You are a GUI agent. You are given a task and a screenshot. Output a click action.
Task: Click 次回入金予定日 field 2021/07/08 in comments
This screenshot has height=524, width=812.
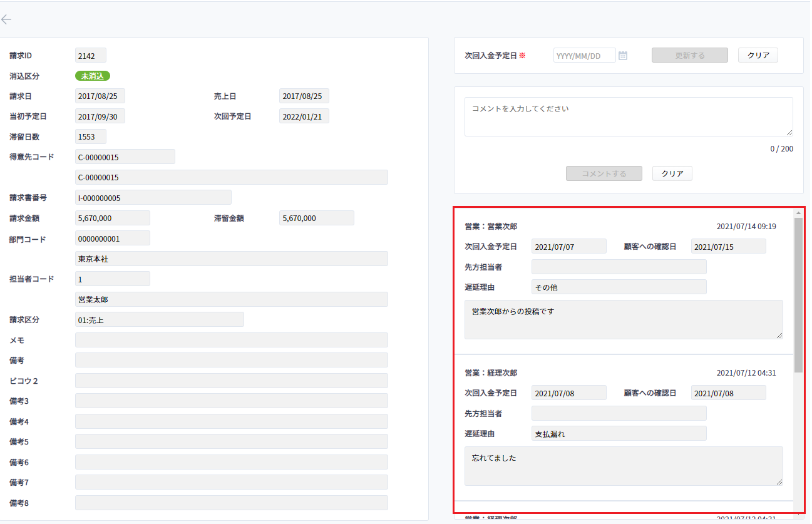pyautogui.click(x=569, y=393)
